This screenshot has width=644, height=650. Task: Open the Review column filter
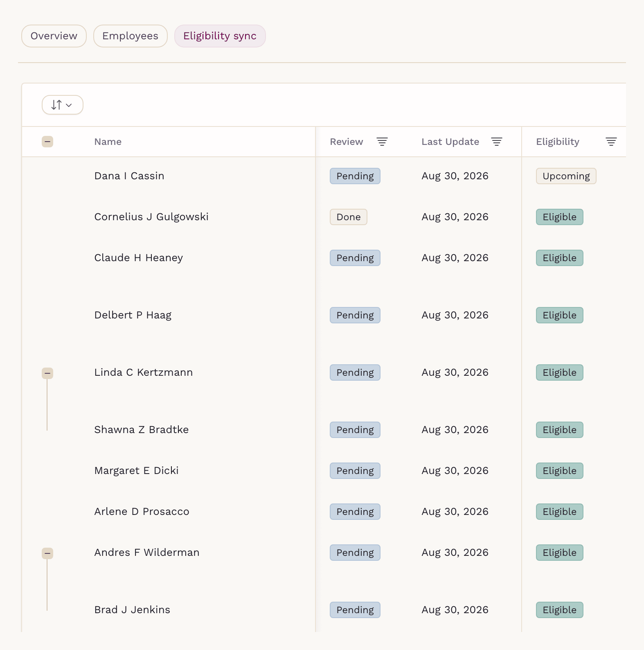[382, 142]
